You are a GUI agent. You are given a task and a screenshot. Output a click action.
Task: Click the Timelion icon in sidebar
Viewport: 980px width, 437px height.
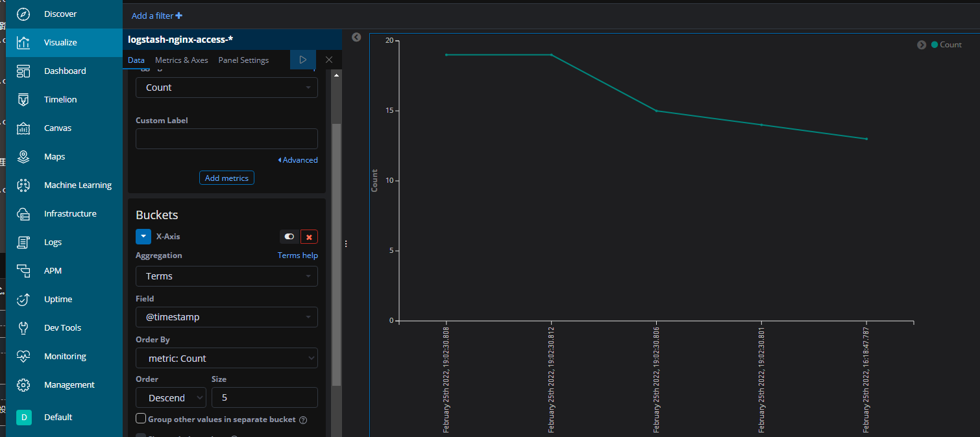pos(23,99)
